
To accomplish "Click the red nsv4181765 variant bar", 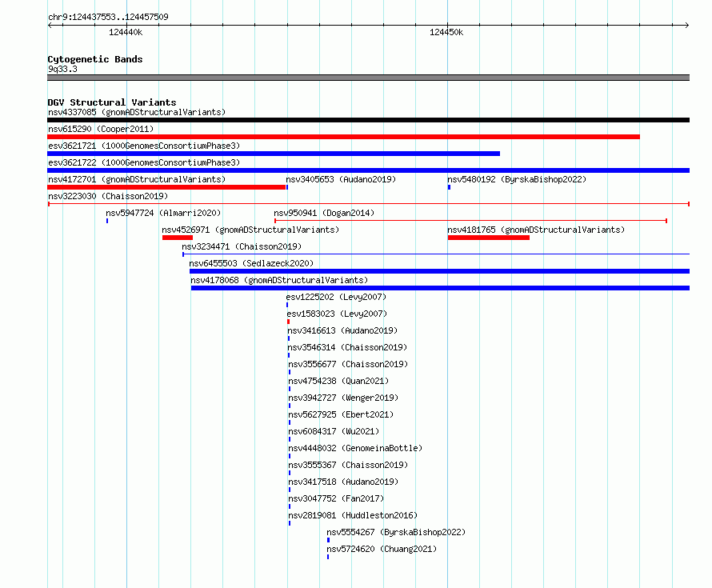I will coord(489,238).
